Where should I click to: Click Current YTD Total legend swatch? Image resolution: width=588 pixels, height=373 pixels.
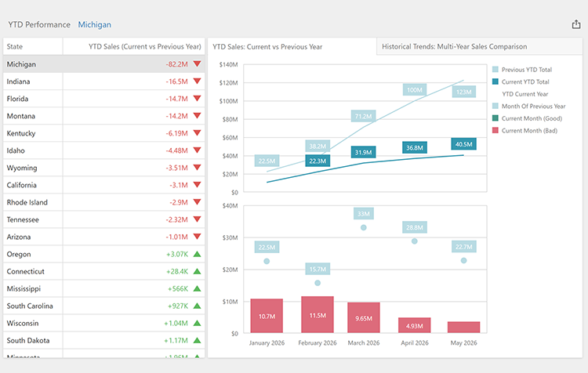coord(495,81)
